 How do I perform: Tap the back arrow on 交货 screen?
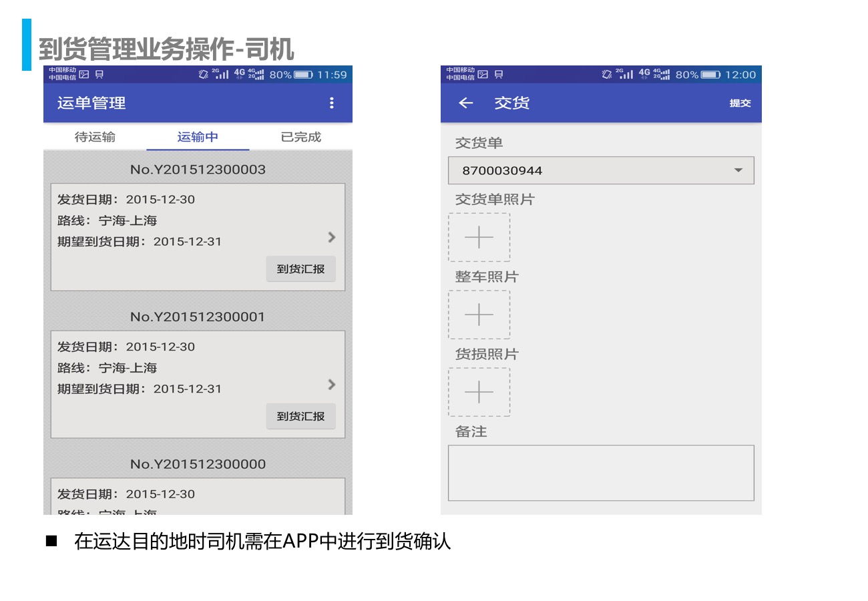click(466, 103)
